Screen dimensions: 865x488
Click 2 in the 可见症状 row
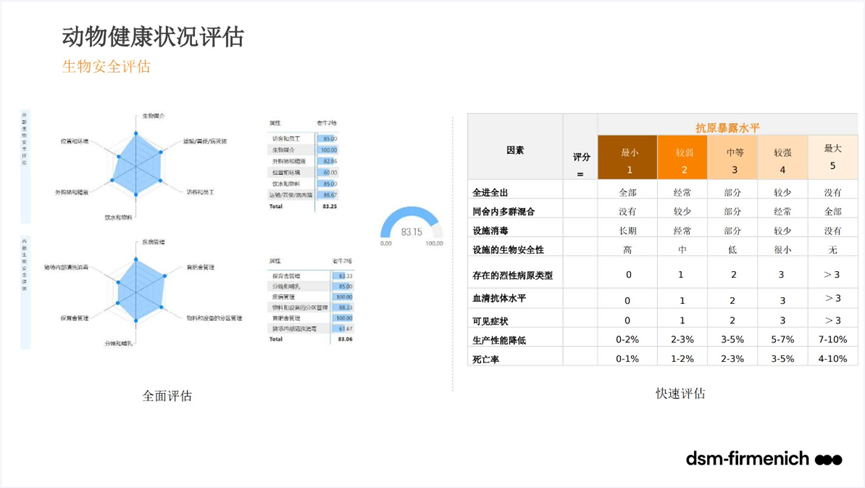tap(733, 320)
